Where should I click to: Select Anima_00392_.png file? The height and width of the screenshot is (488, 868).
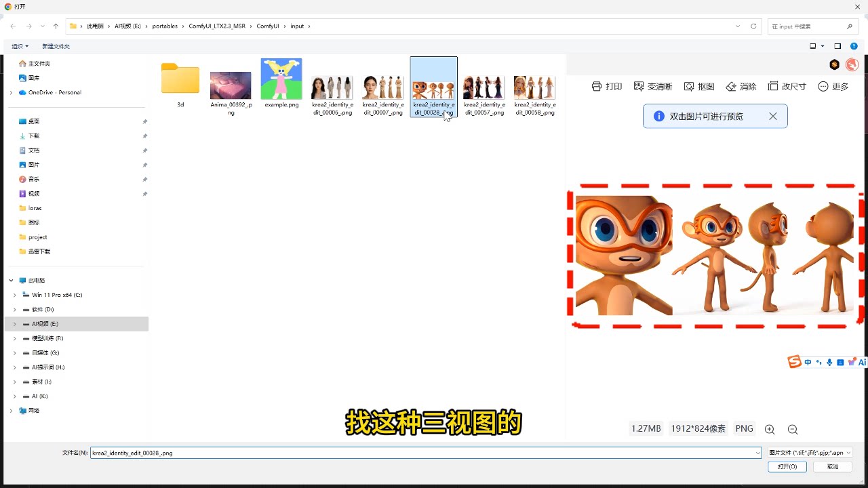click(x=231, y=93)
